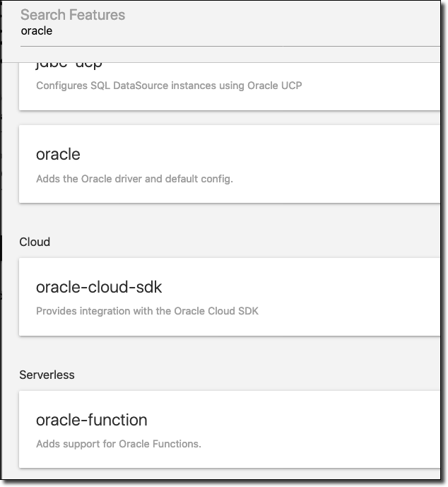Screen dimensions: 448x487
Task: Click the Cloud category heading
Action: point(35,242)
